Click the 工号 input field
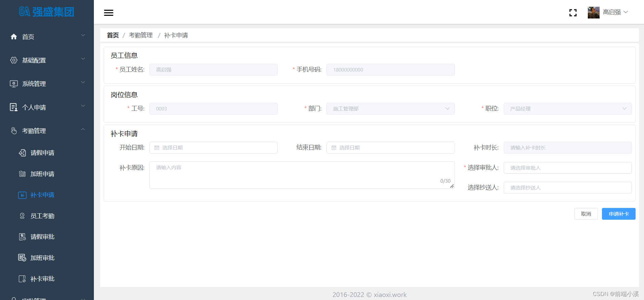This screenshot has width=644, height=300. (x=213, y=109)
